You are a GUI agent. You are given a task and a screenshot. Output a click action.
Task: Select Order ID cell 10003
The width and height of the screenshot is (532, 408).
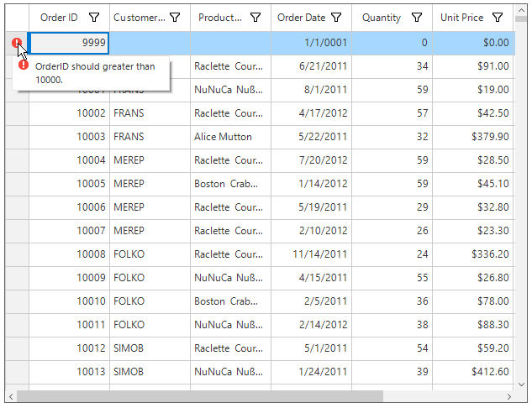pyautogui.click(x=69, y=137)
